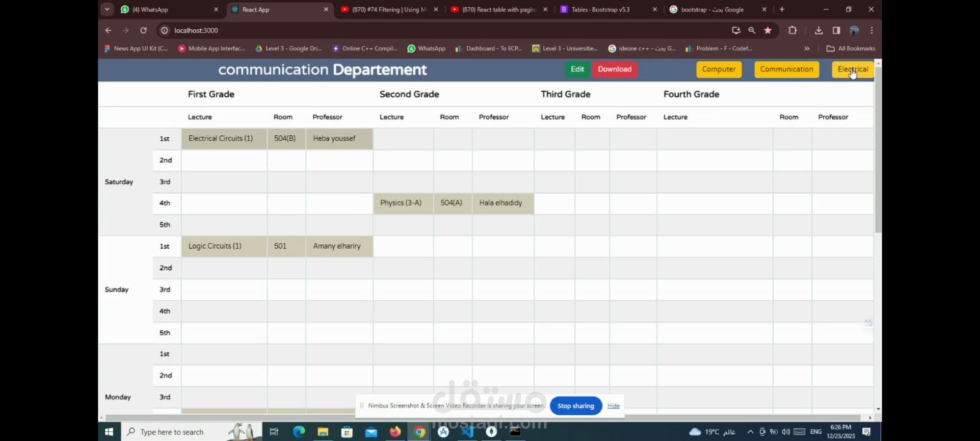The width and height of the screenshot is (980, 441).
Task: Switch to the Tables · Bootstrap v5.3 tab
Action: coord(608,9)
